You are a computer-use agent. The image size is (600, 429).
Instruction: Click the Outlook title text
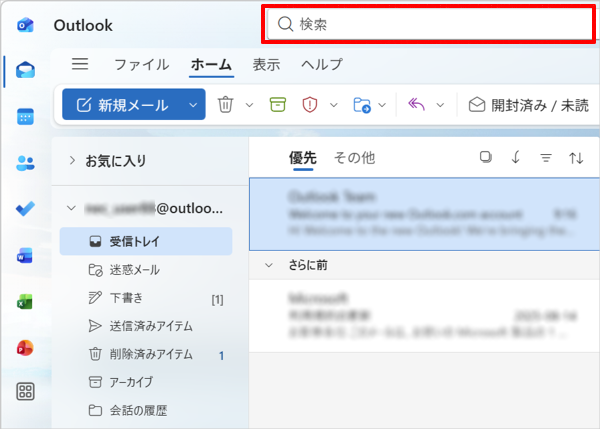click(x=83, y=26)
